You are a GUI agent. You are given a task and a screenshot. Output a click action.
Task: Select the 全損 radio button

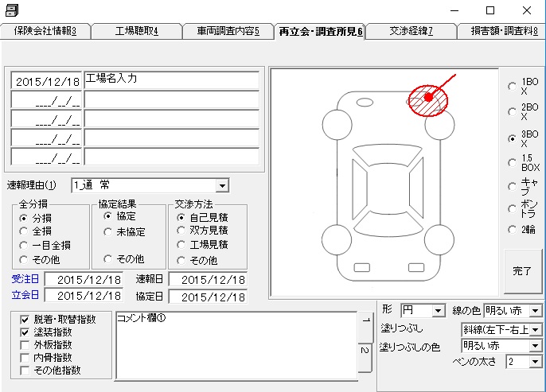tap(25, 231)
